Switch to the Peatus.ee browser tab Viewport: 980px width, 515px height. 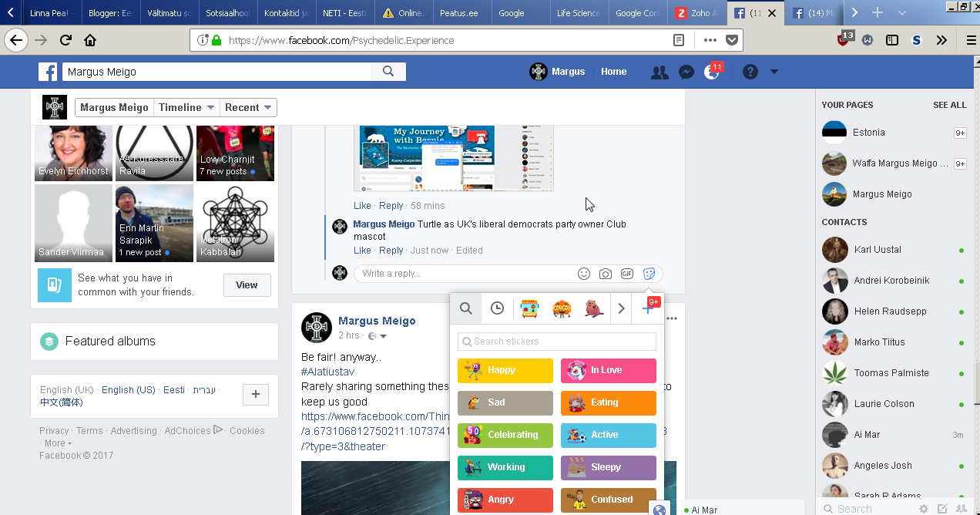463,13
